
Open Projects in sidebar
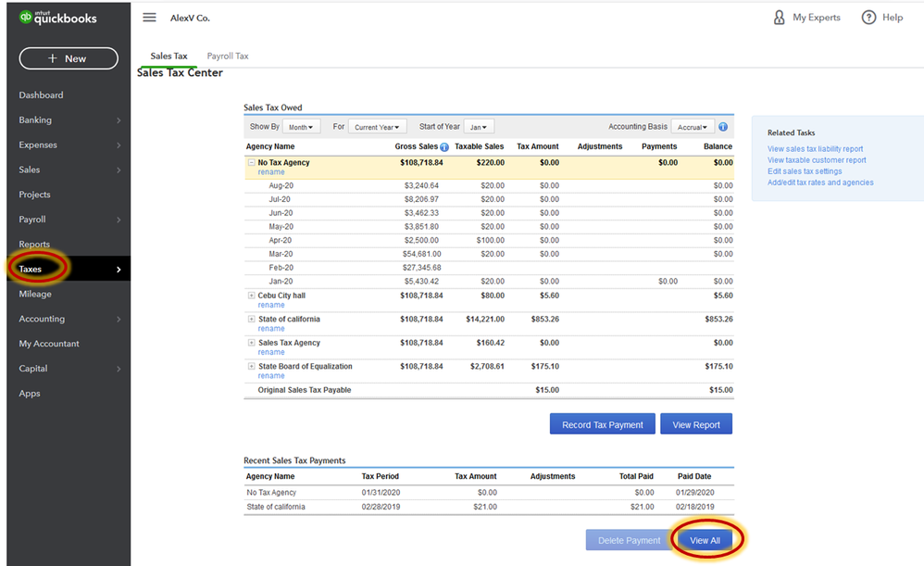tap(34, 195)
